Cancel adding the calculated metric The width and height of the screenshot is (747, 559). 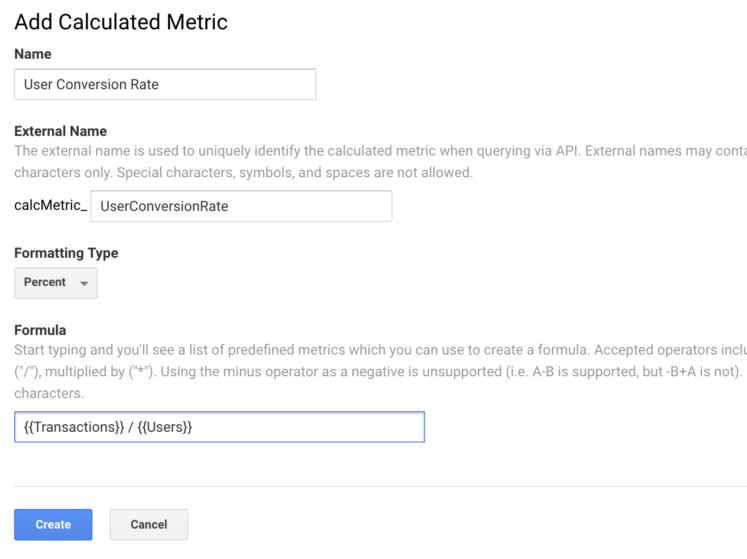coord(149,524)
